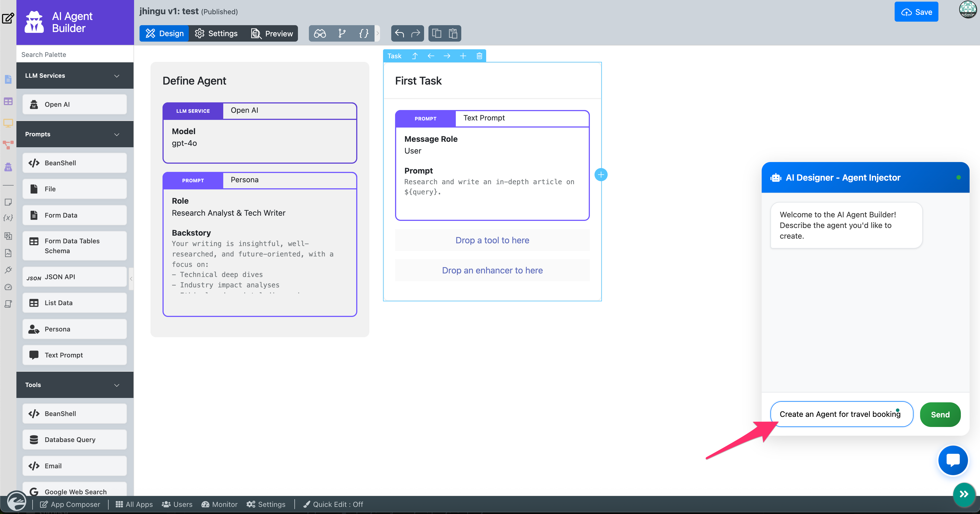The width and height of the screenshot is (980, 514).
Task: Click the translate icon in left rail
Action: click(8, 236)
